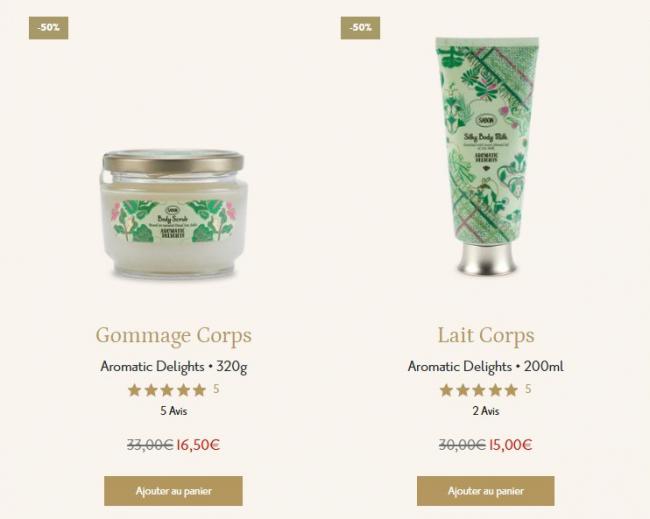Click the -50% badge on Lait Corps
This screenshot has width=650, height=519.
click(x=360, y=28)
